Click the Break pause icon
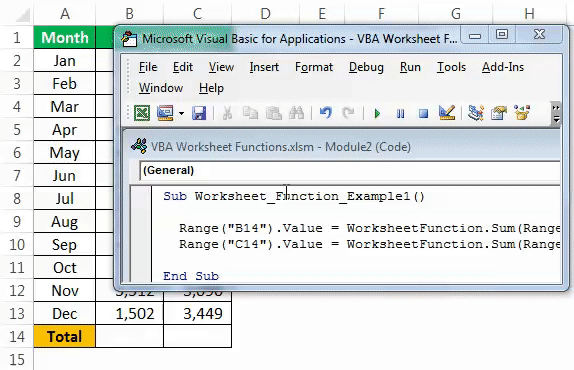 coord(400,114)
